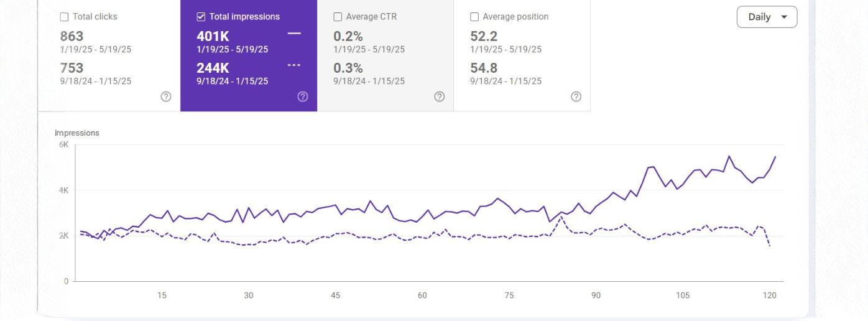The image size is (868, 321).
Task: Open the Daily granularity dropdown
Action: click(767, 17)
